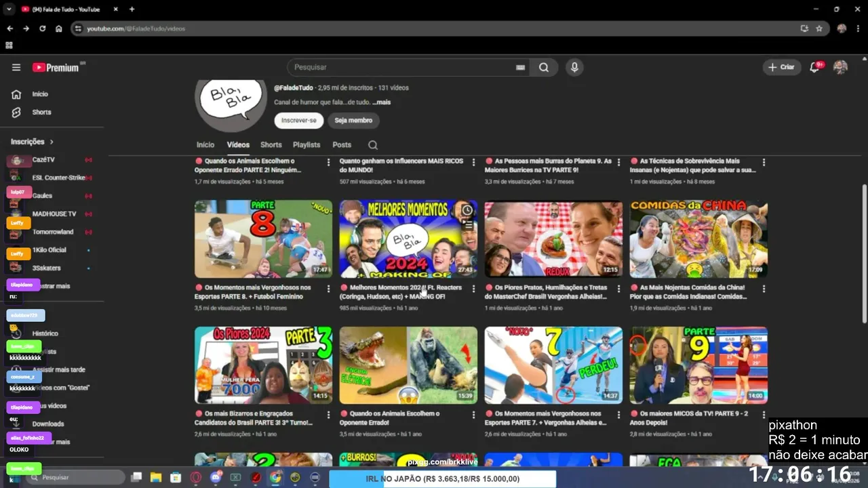This screenshot has width=868, height=488.
Task: Start voice search with microphone icon
Action: [574, 67]
